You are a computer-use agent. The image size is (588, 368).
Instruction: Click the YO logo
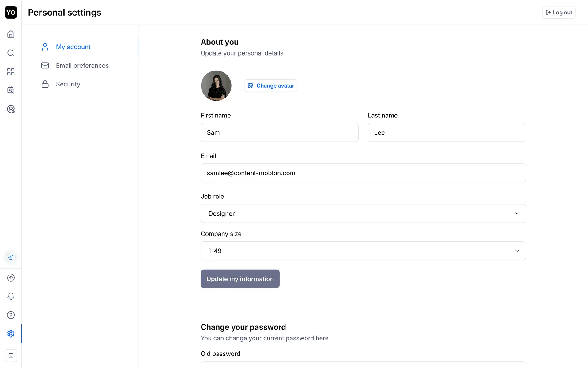[x=11, y=13]
